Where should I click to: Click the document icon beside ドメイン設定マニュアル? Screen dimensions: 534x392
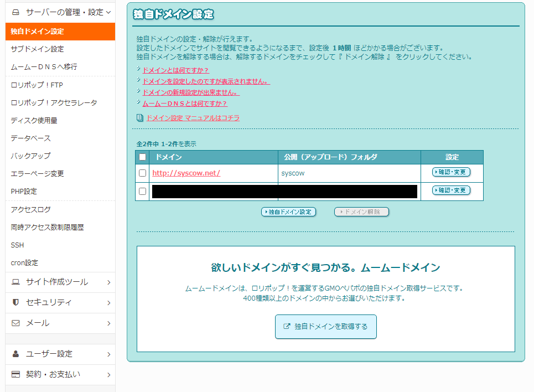[140, 118]
